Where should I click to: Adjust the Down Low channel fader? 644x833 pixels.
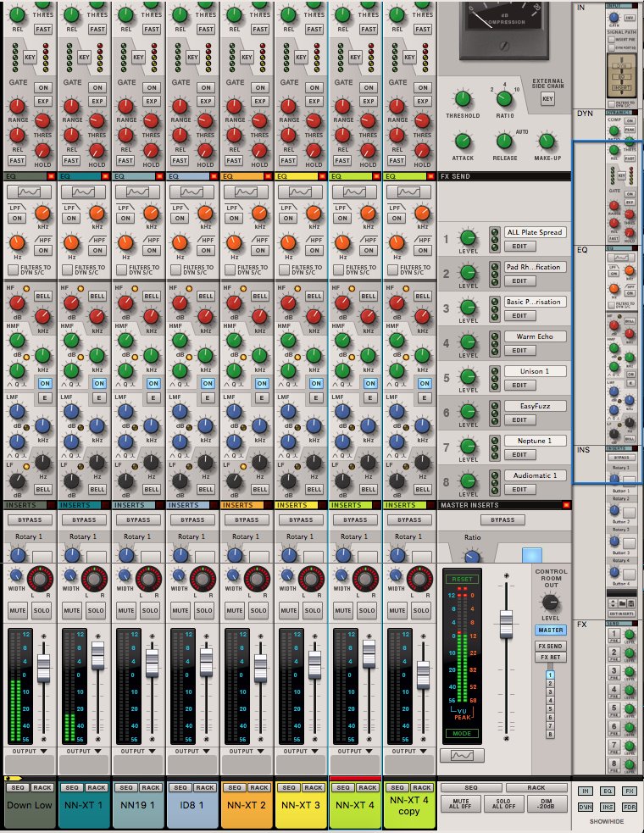point(43,669)
